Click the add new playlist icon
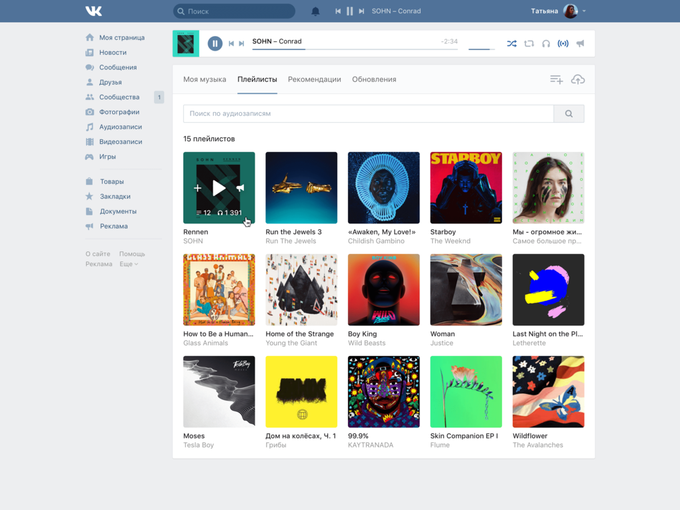The width and height of the screenshot is (680, 510). (556, 79)
